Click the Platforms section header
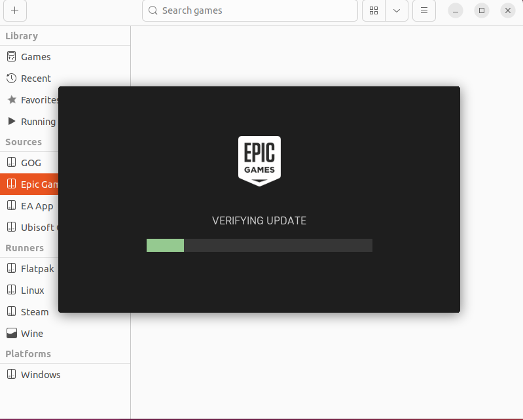 [28, 354]
